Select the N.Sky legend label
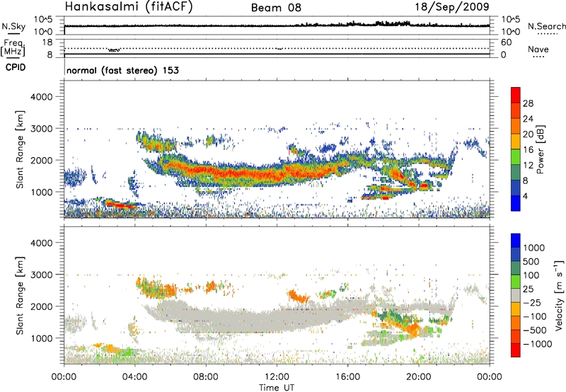The height and width of the screenshot is (392, 566). click(13, 26)
